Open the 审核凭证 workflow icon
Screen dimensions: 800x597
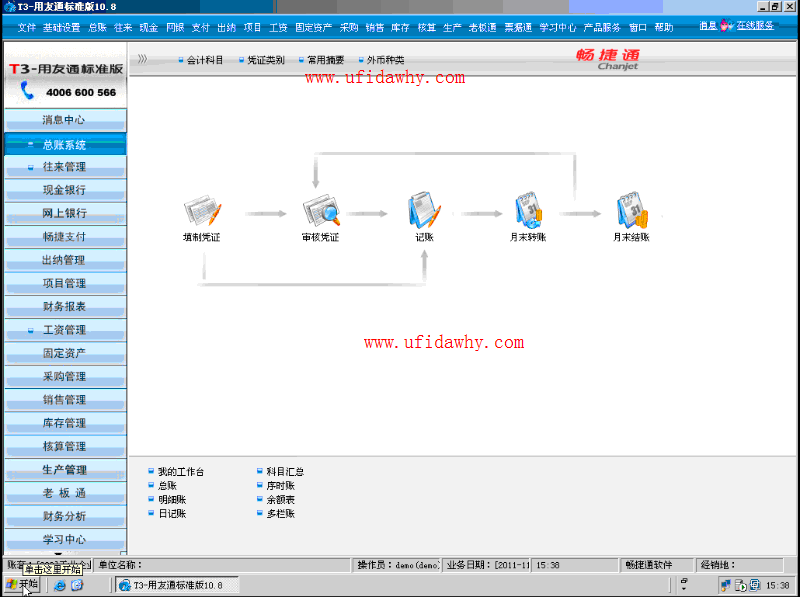click(x=321, y=210)
